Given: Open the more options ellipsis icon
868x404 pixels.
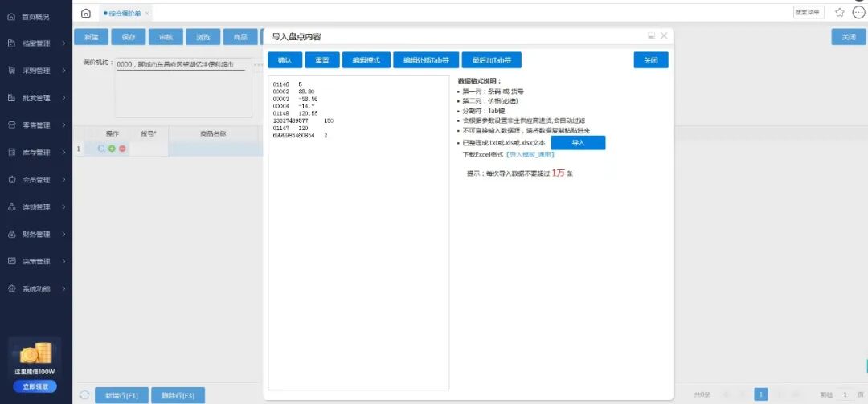Looking at the screenshot, I should click(x=858, y=13).
